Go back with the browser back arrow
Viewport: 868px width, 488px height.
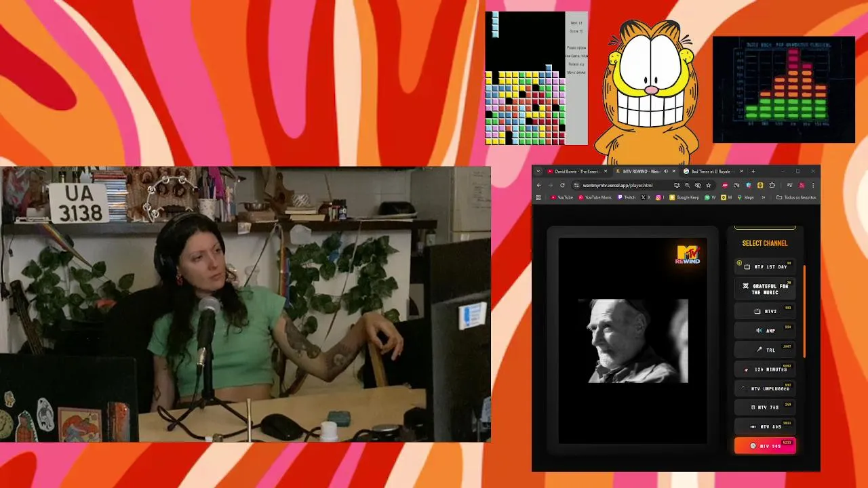pos(539,185)
